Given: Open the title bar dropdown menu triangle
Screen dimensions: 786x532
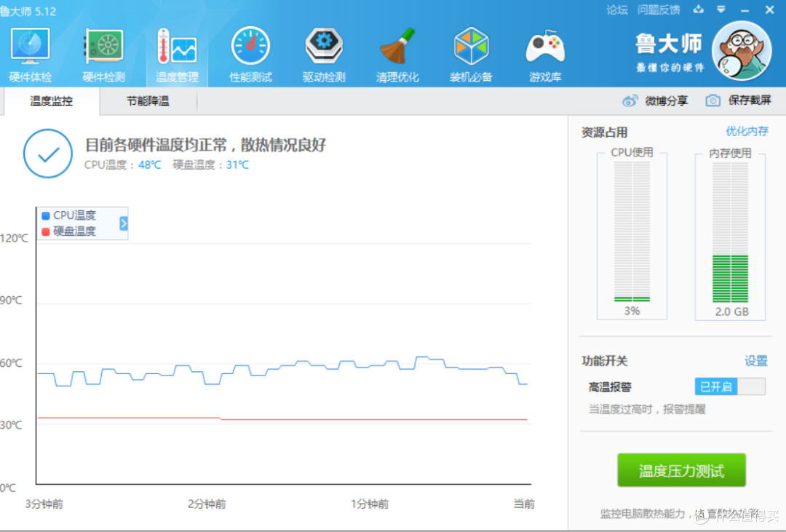Looking at the screenshot, I should (720, 9).
